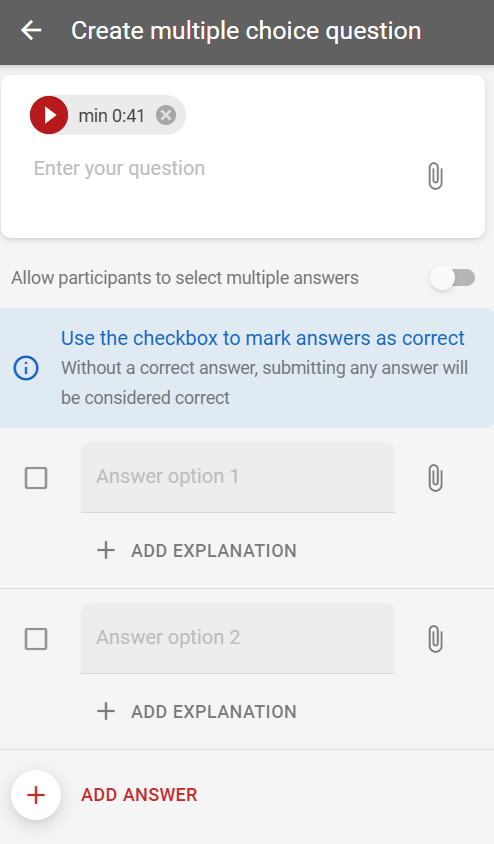Focus the Answer option 2 field
The height and width of the screenshot is (844, 494).
tap(238, 638)
